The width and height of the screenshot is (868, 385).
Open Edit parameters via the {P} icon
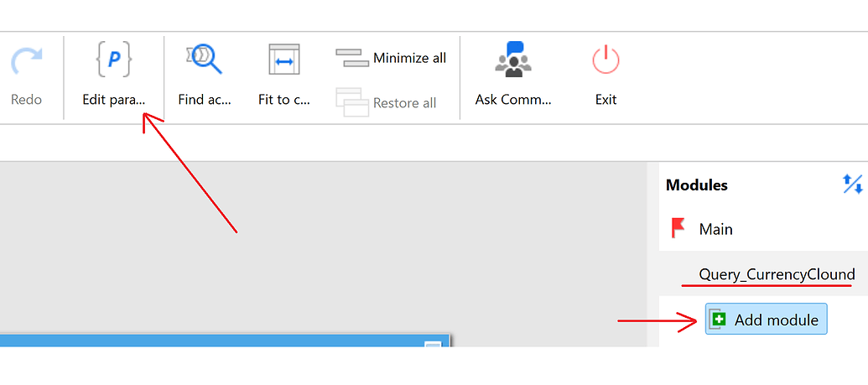(x=114, y=60)
